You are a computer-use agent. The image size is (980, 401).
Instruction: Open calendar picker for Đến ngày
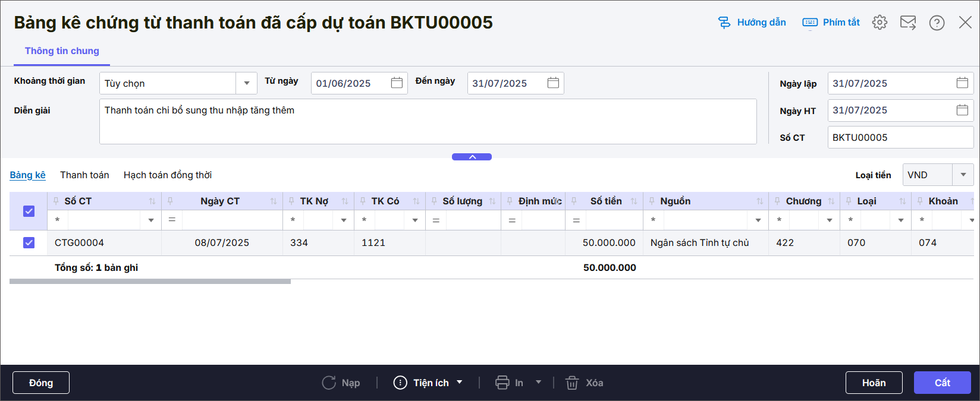point(553,83)
